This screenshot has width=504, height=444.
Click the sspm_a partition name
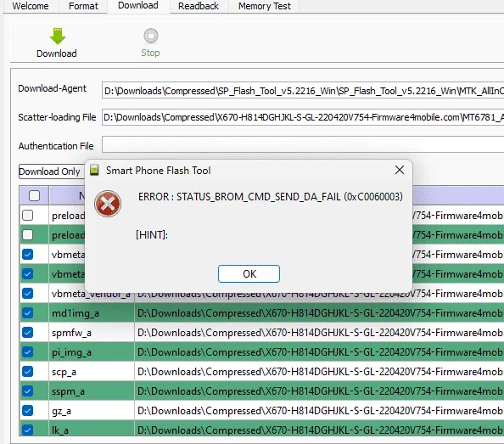(x=68, y=392)
